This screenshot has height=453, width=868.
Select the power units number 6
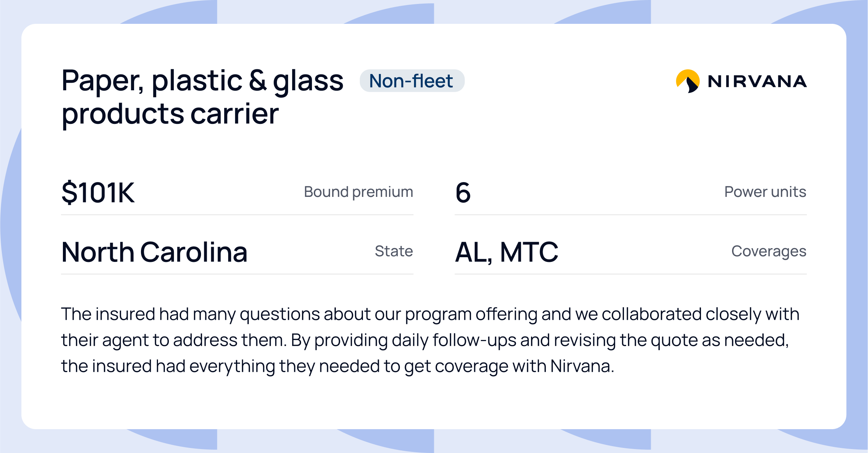point(463,193)
